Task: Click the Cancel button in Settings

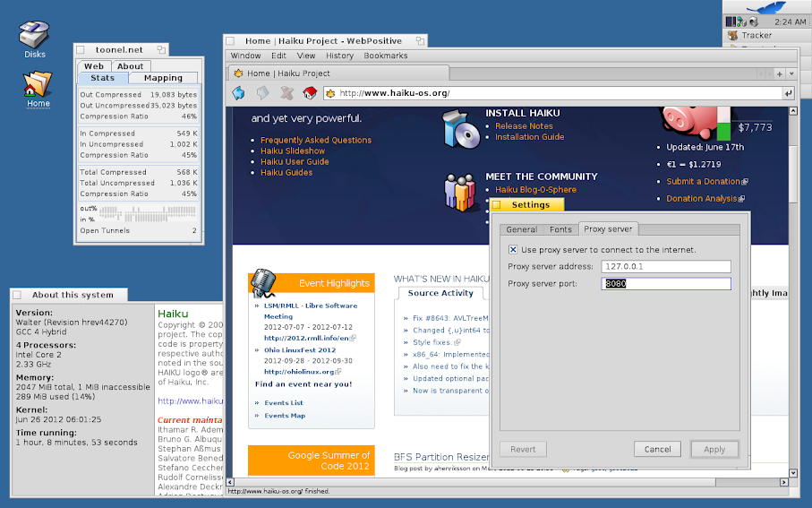Action: [657, 450]
